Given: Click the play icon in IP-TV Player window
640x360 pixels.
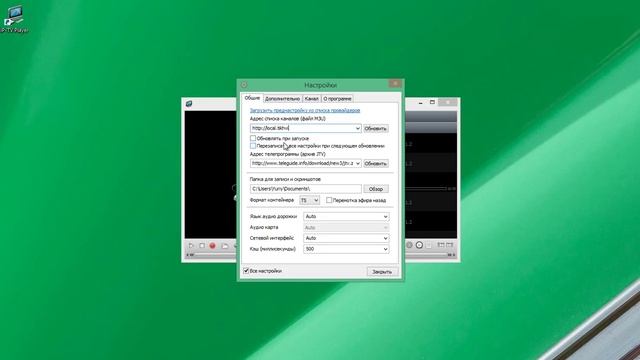Looking at the screenshot, I should coord(191,246).
